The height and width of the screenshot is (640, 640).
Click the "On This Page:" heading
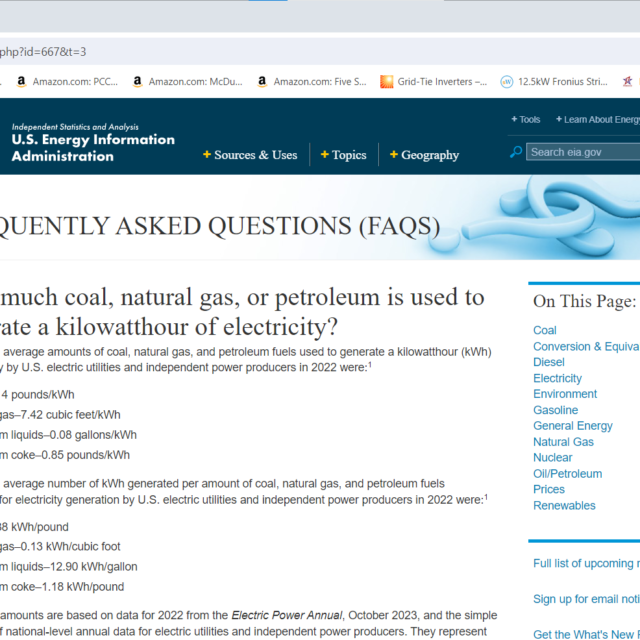tap(584, 301)
